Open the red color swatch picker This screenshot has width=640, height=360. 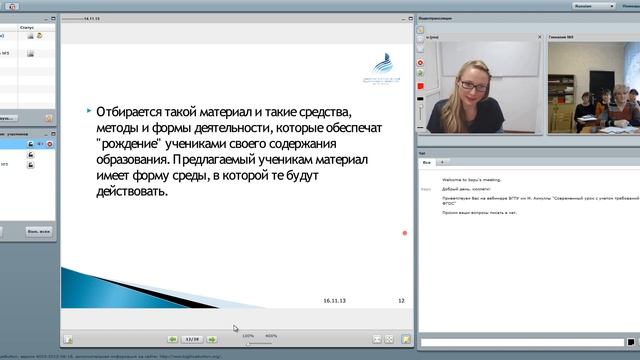(x=420, y=86)
